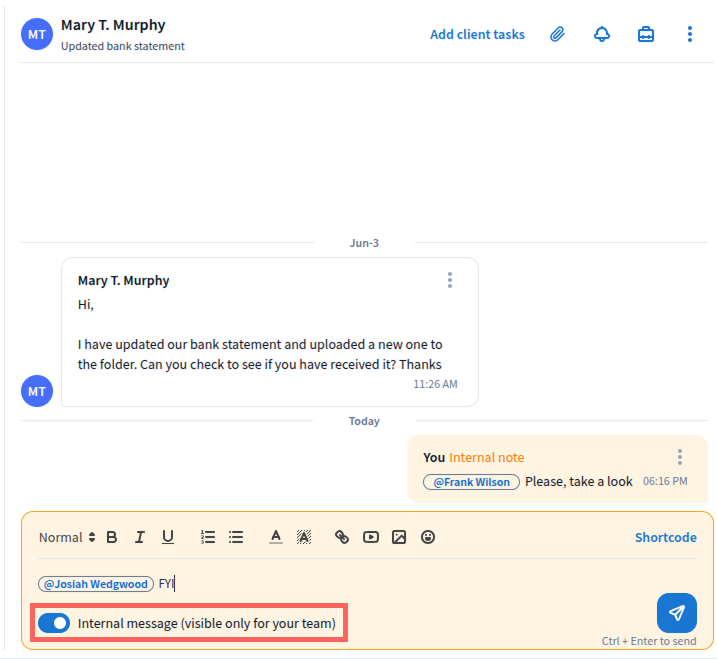The width and height of the screenshot is (717, 659).
Task: Toggle italic formatting in the editor
Action: coord(140,537)
